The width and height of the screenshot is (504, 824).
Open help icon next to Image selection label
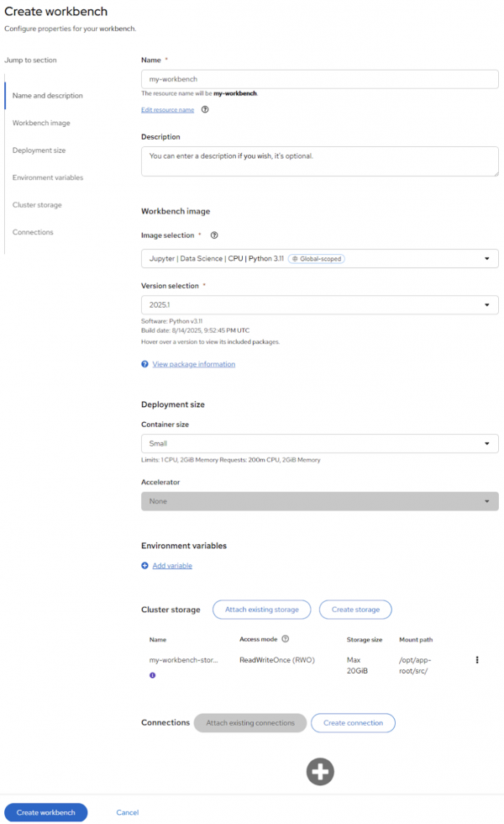[214, 235]
